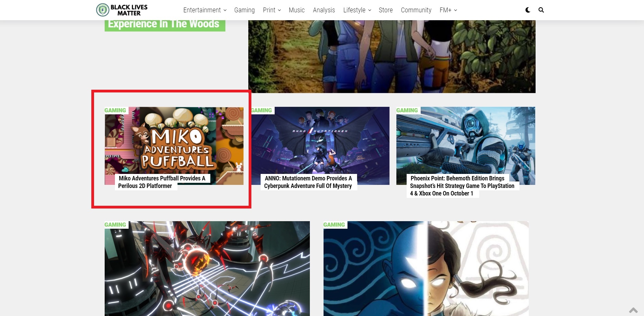Visit the Store page
This screenshot has height=316, width=644.
click(385, 10)
